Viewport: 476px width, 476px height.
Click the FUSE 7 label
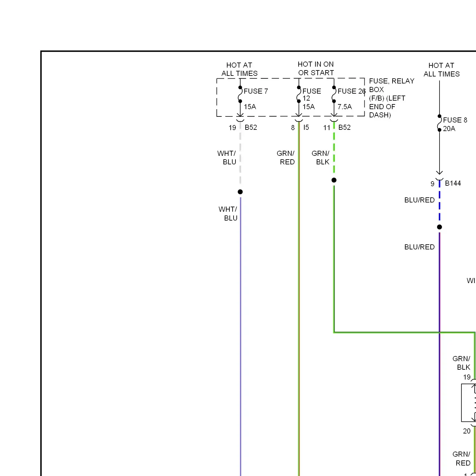256,91
